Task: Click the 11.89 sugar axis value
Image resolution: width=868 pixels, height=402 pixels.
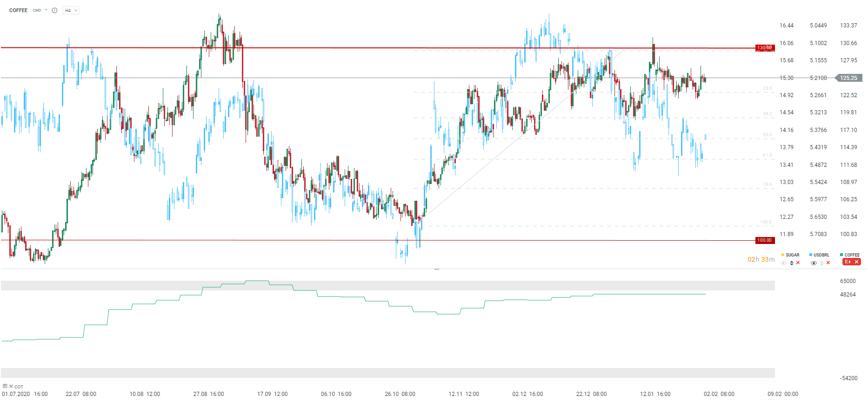Action: coord(787,234)
